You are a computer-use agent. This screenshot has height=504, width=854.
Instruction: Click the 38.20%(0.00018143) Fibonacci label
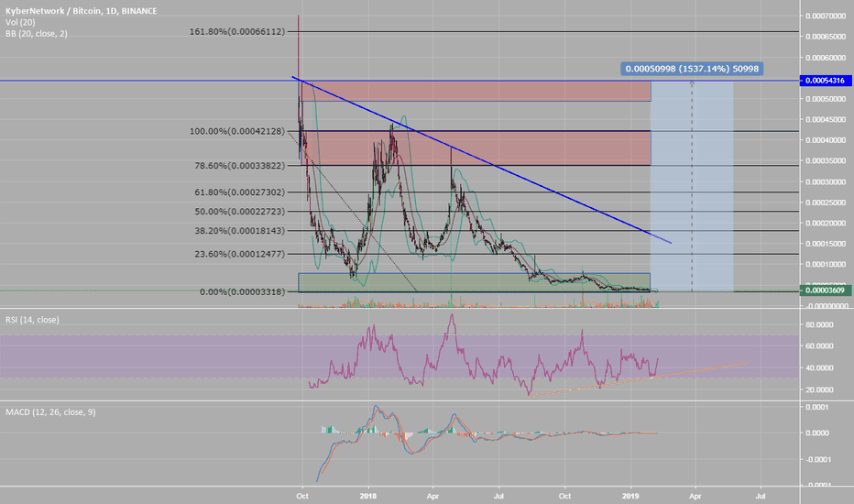(x=240, y=231)
